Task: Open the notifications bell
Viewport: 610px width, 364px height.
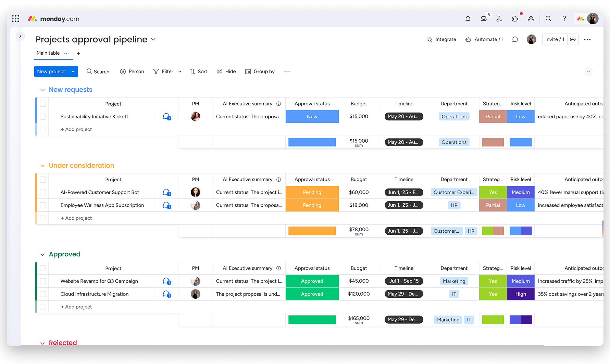Action: pos(468,19)
